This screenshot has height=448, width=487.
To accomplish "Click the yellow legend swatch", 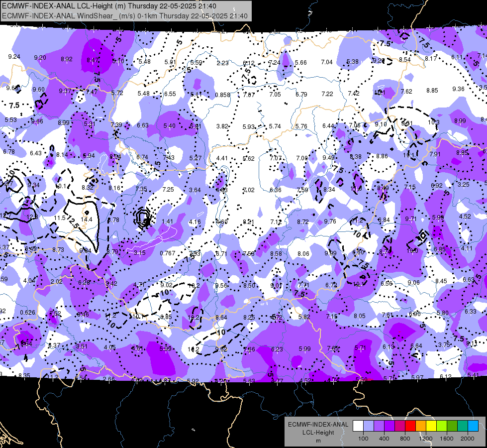I will point(431,426).
